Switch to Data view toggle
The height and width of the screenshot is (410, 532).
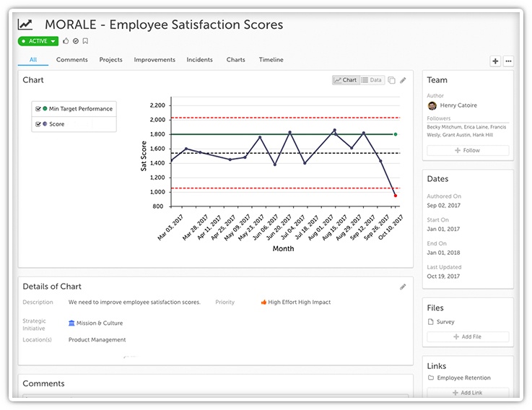click(x=372, y=80)
